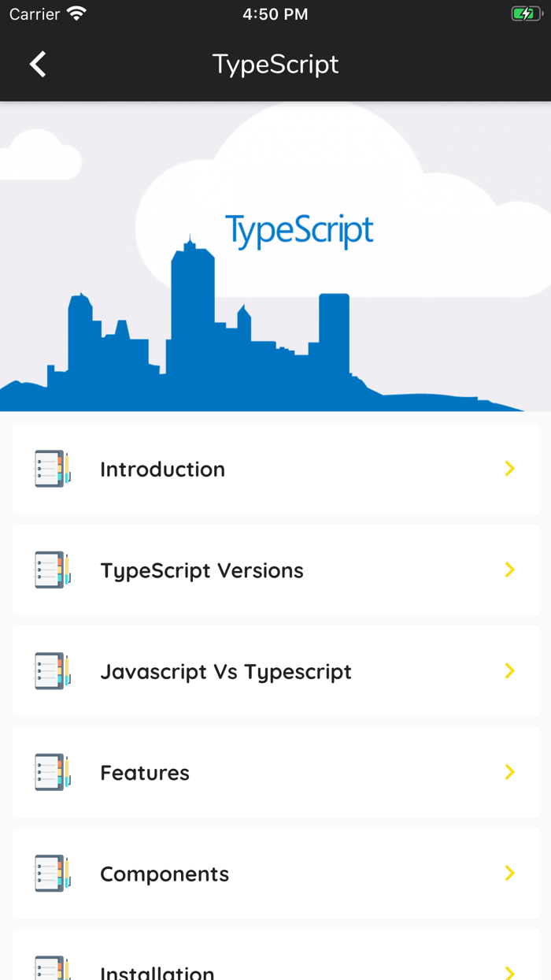The width and height of the screenshot is (551, 980).
Task: Open the Features topic
Action: point(275,772)
